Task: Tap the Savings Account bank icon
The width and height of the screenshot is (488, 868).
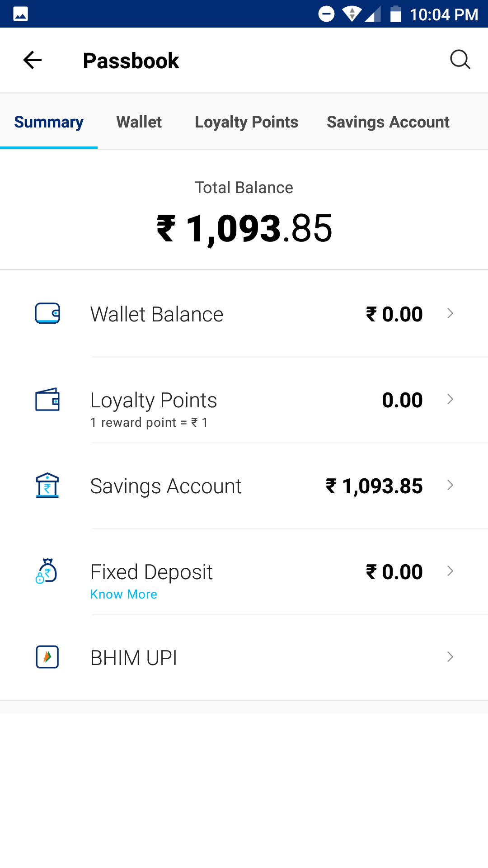Action: 47,485
